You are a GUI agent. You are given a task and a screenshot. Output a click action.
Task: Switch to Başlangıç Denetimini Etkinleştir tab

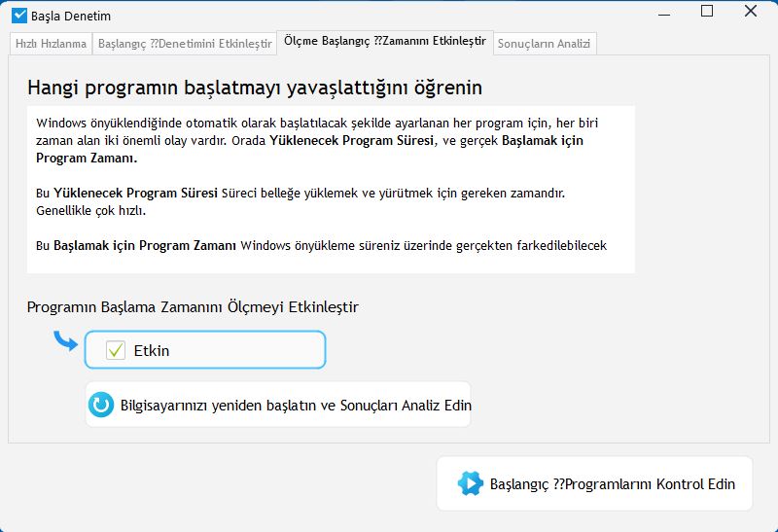click(185, 44)
